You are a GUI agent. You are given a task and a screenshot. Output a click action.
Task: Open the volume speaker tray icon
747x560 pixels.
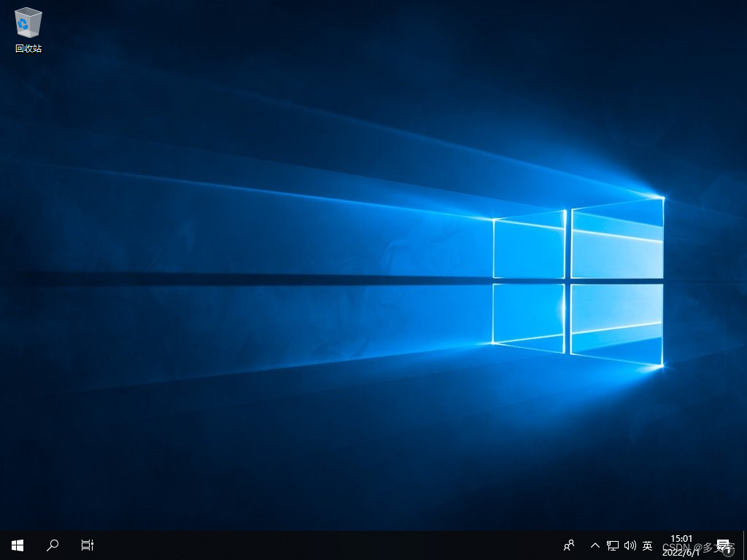pos(630,545)
